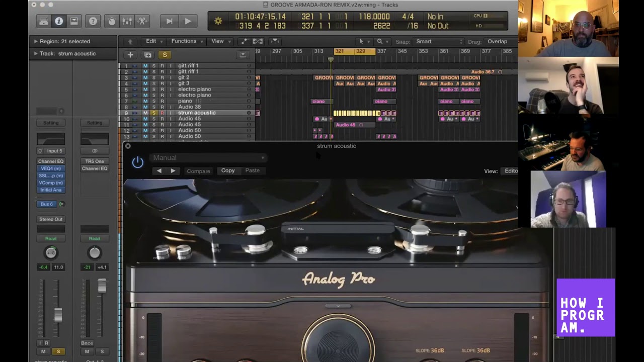Image resolution: width=644 pixels, height=362 pixels.
Task: Expand the Track inspector disclosure triangle
Action: click(x=35, y=53)
